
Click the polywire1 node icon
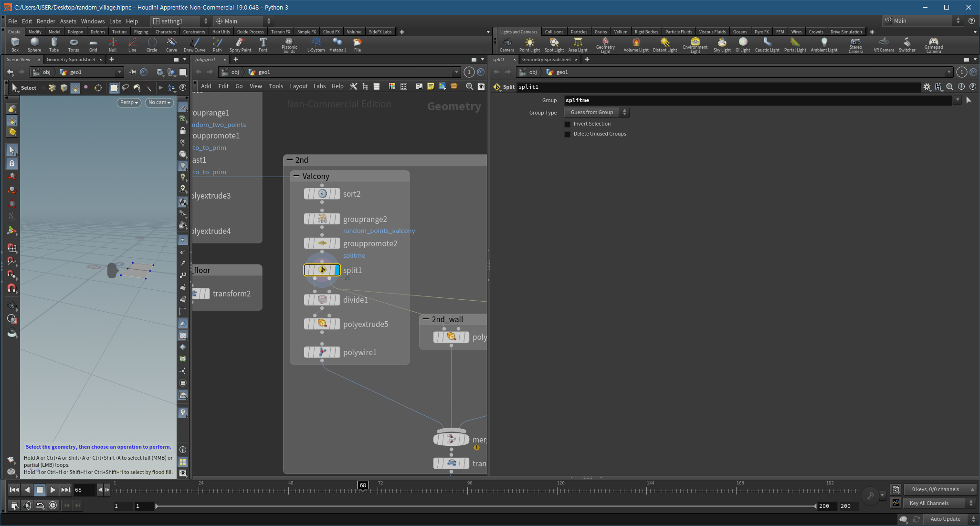pos(322,352)
